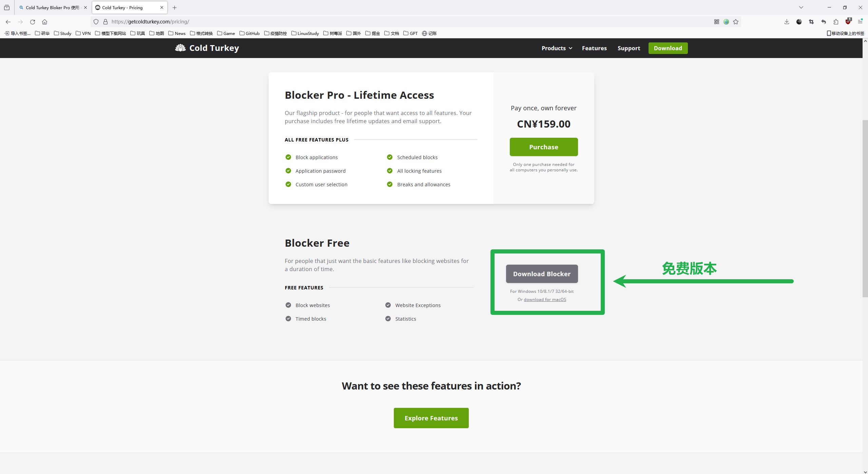
Task: Open the 研华 bookmarks folder
Action: pyautogui.click(x=42, y=33)
